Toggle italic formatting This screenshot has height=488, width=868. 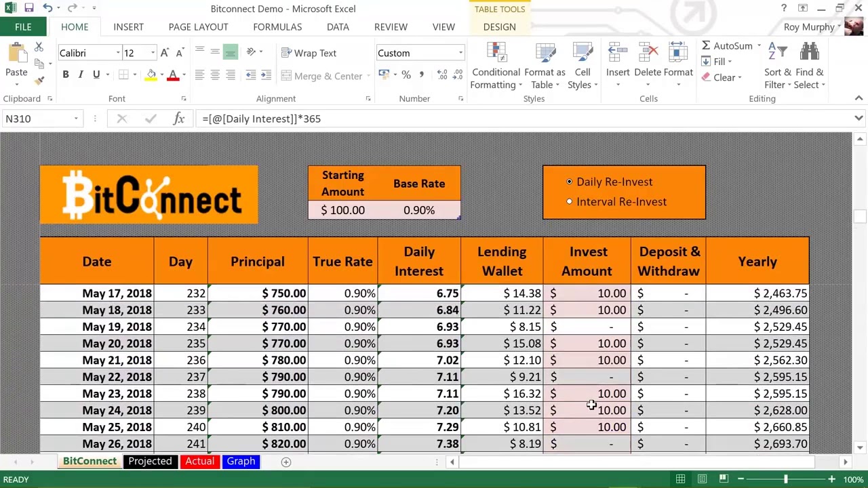(81, 75)
